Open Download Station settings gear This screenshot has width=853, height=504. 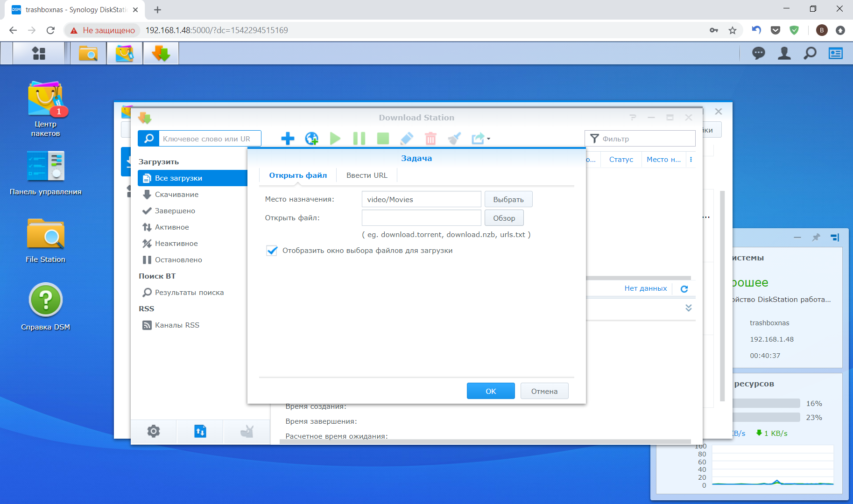click(x=154, y=431)
